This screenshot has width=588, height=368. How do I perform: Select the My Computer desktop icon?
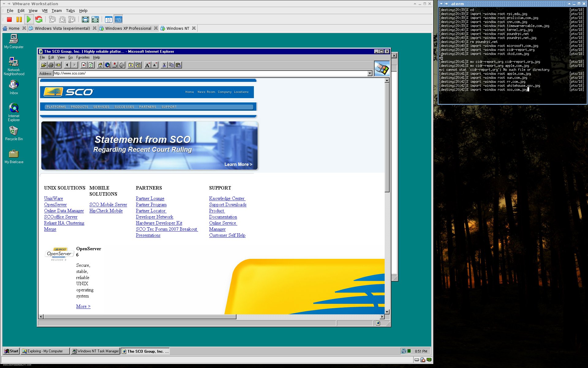coord(14,41)
